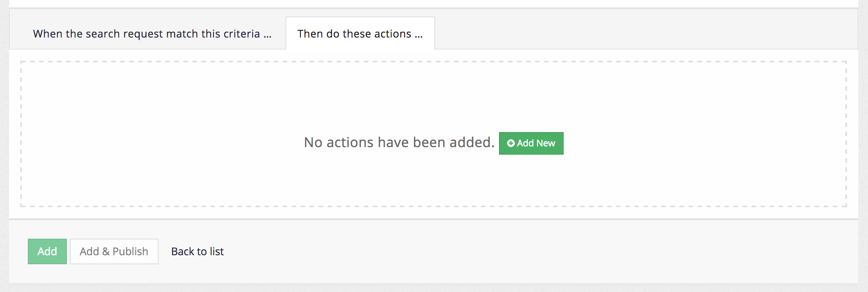Choose Add & Publish to publish immediately
Screen dimensions: 868x292
coord(113,251)
